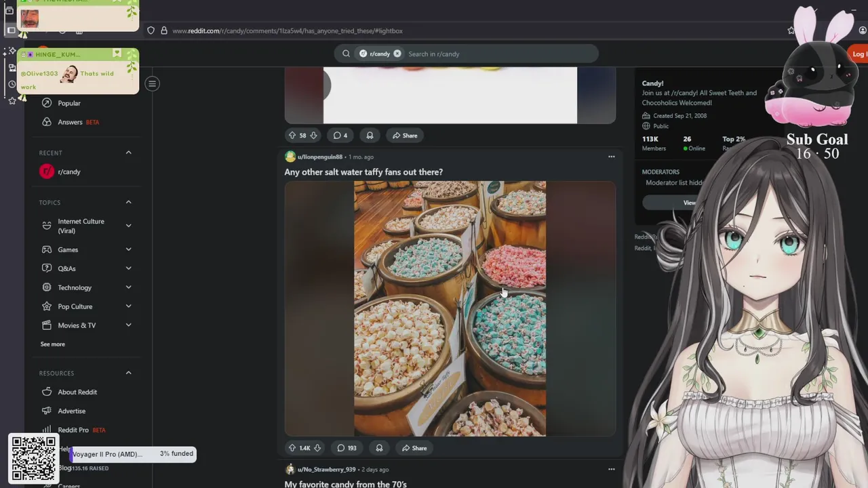Open the browser tab overview sidebar icon
Image resolution: width=868 pixels, height=488 pixels.
tap(9, 10)
